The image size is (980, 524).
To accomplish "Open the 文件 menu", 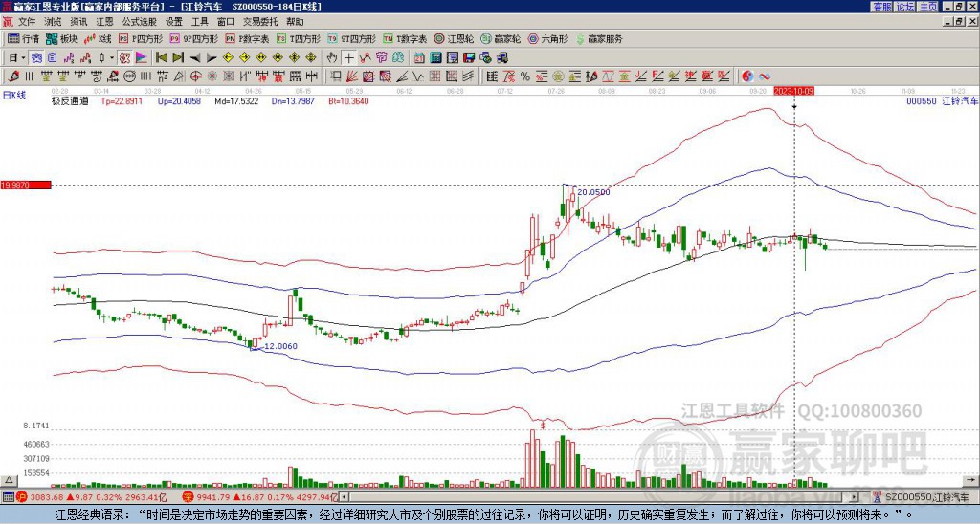I will click(27, 22).
